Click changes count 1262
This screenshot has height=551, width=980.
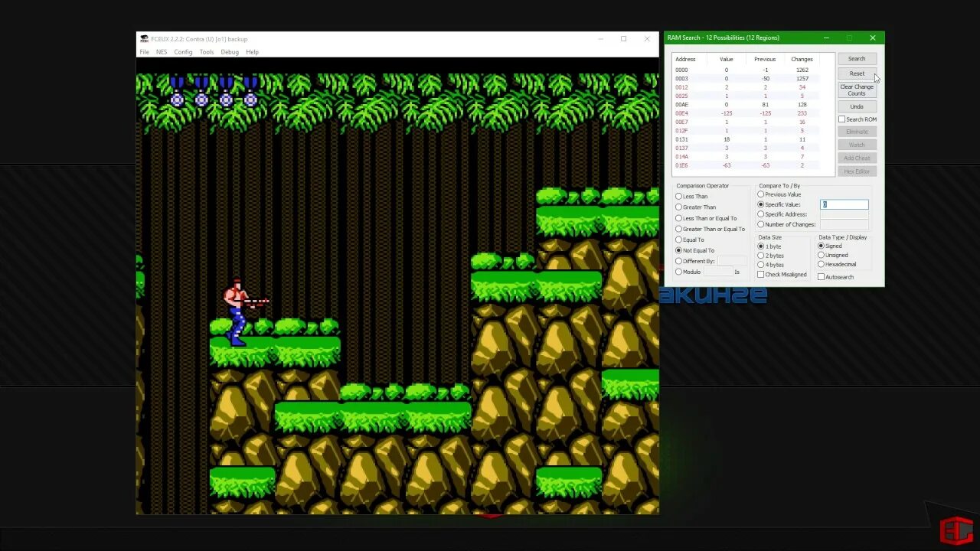tap(802, 70)
